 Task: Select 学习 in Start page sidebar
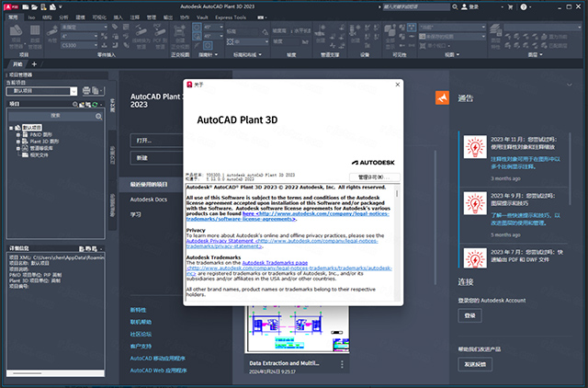click(135, 214)
